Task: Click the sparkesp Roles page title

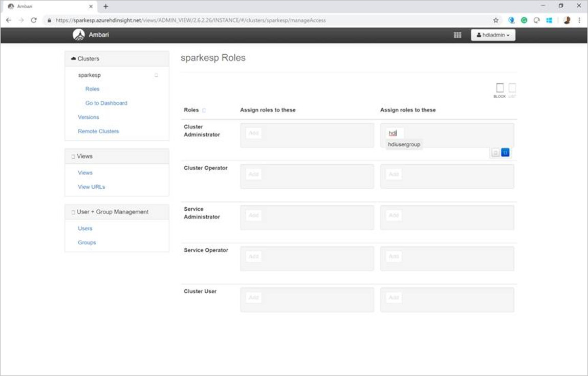Action: (213, 58)
